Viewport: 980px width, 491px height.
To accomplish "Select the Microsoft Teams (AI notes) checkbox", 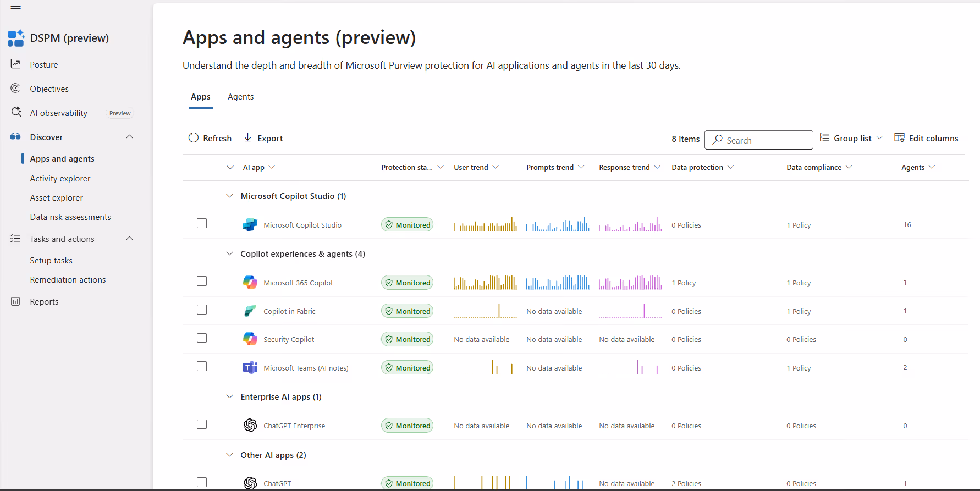I will pyautogui.click(x=202, y=366).
